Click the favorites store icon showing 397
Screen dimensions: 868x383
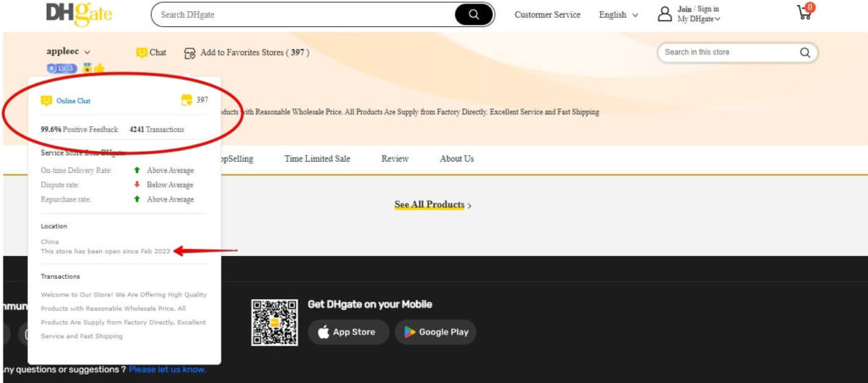(186, 100)
